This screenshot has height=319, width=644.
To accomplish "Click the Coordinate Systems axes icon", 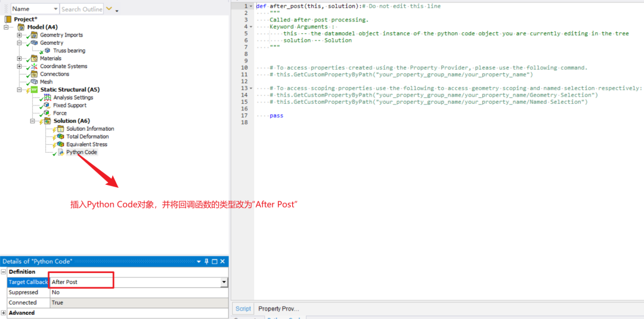I will coord(34,66).
